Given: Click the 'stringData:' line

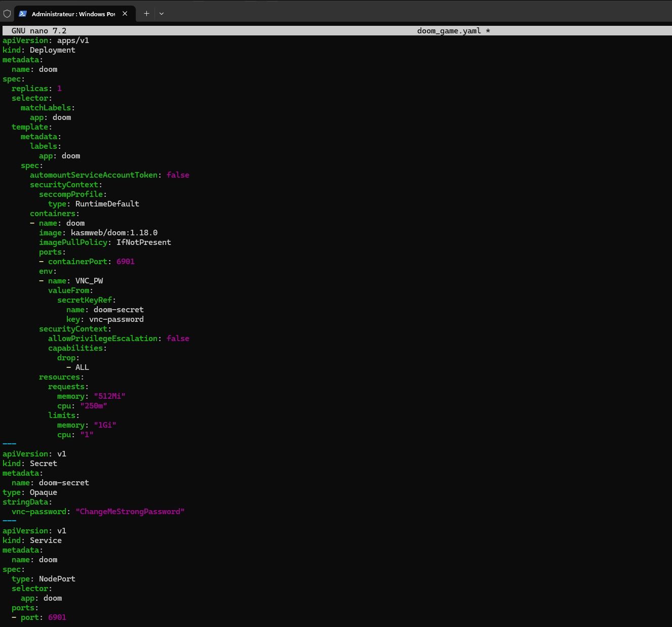Looking at the screenshot, I should (x=27, y=502).
